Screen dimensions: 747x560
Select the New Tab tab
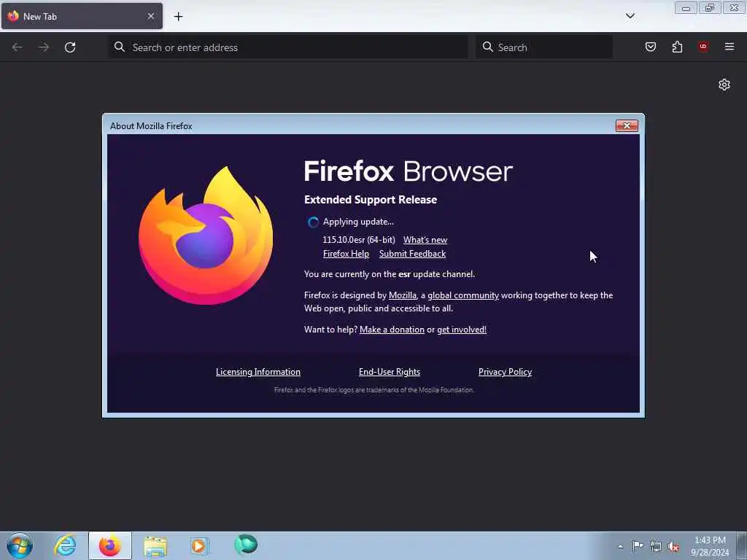[x=82, y=16]
